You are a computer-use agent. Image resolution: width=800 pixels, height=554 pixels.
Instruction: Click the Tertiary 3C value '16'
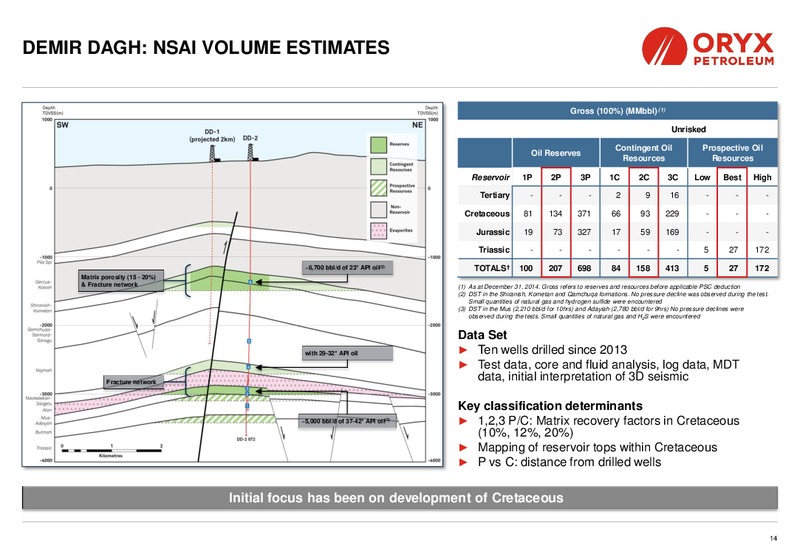[x=674, y=195]
